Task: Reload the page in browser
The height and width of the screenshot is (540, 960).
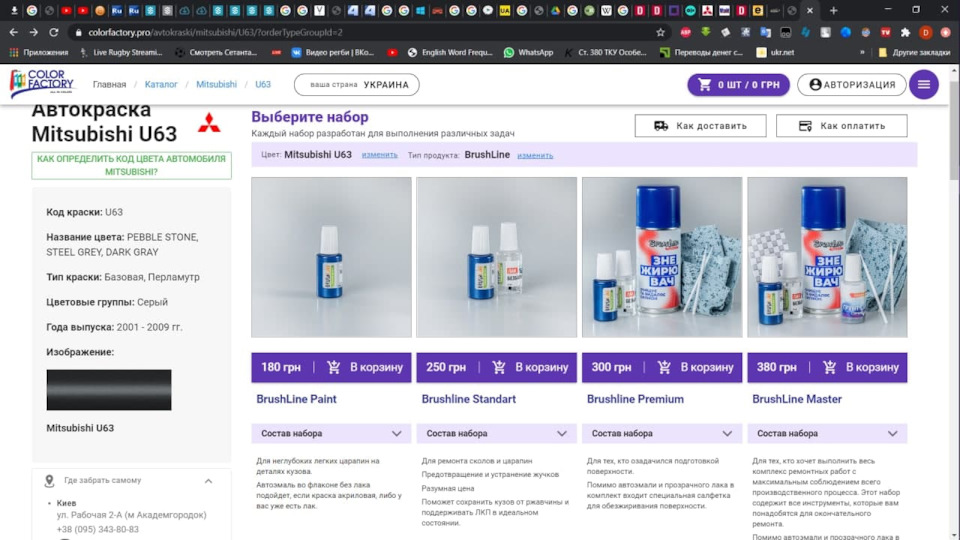Action: tap(54, 32)
